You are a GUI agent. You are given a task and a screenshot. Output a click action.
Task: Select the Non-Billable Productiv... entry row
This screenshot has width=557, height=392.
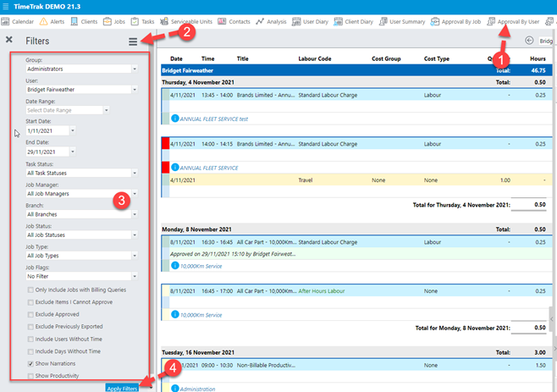coord(356,365)
